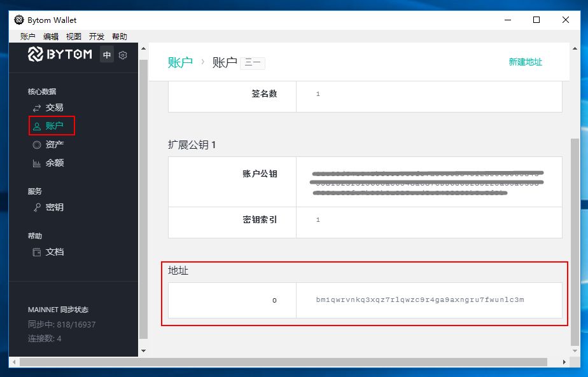This screenshot has width=588, height=377.
Task: Open the 余额 balances page
Action: pyautogui.click(x=54, y=163)
